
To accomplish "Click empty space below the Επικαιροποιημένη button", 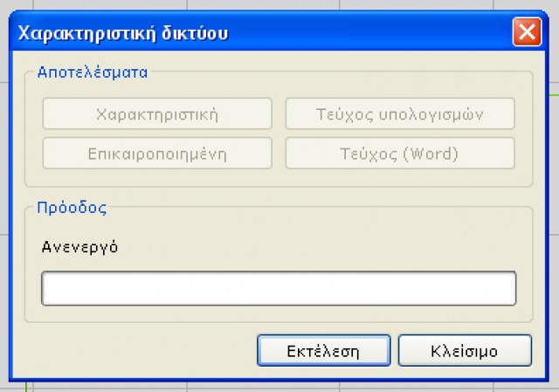I will coord(157,177).
